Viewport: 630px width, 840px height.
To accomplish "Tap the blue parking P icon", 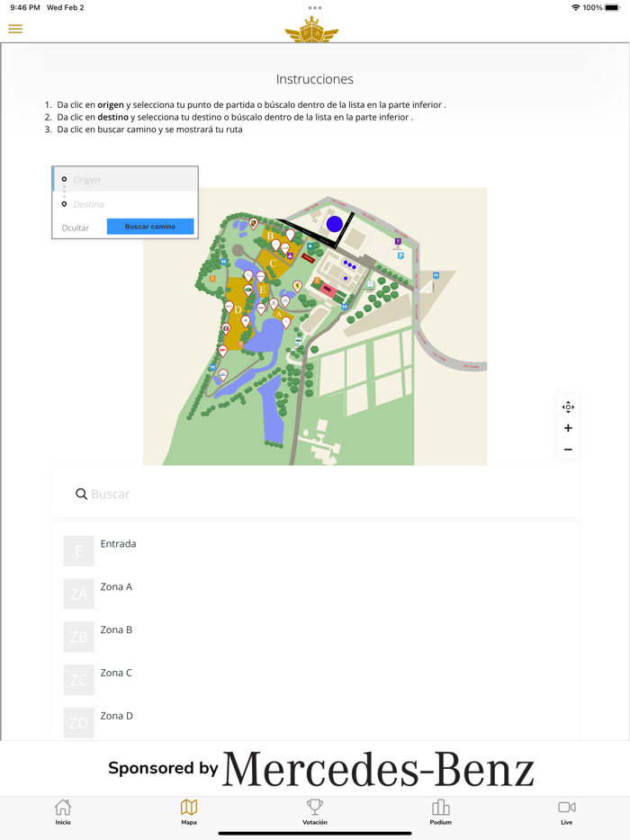I will pyautogui.click(x=400, y=256).
